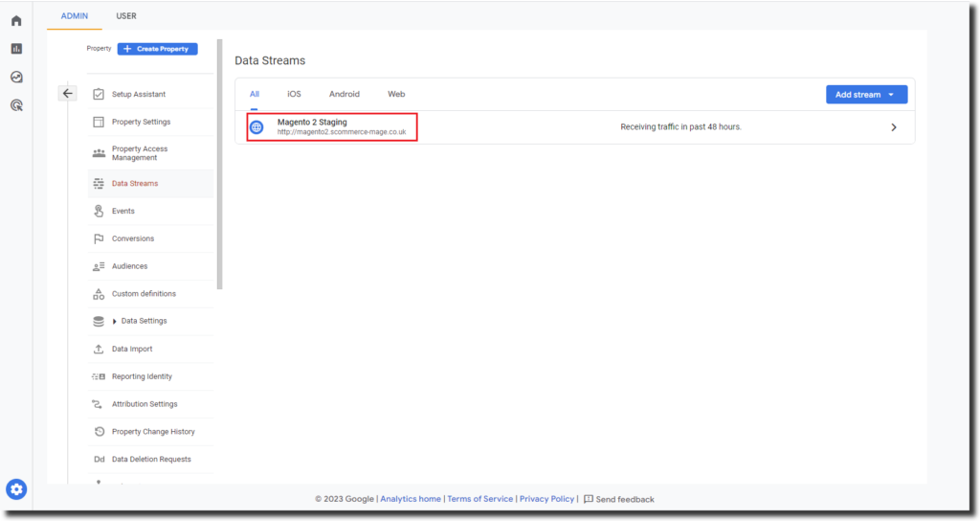This screenshot has height=521, width=980.
Task: Select the iOS streams tab
Action: [x=294, y=94]
